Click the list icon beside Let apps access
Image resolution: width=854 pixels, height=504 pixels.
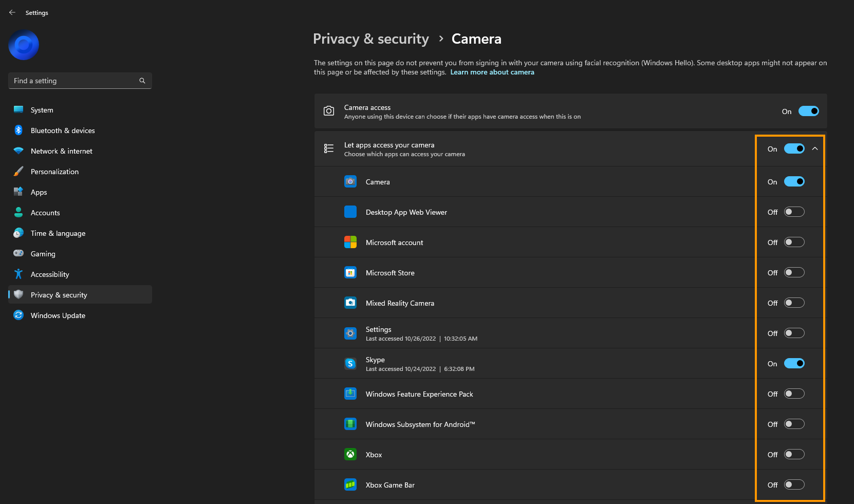tap(329, 148)
